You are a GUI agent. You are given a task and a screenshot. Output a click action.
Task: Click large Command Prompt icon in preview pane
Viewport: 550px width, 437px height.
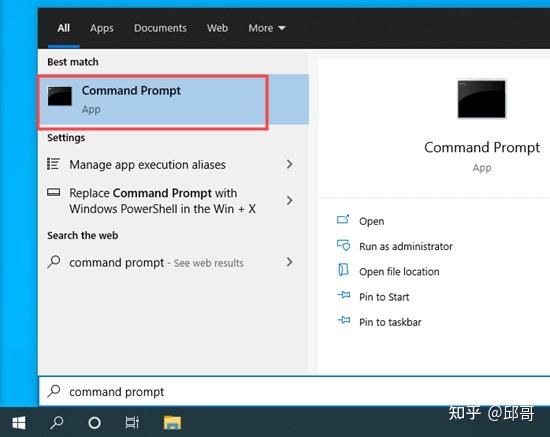482,99
